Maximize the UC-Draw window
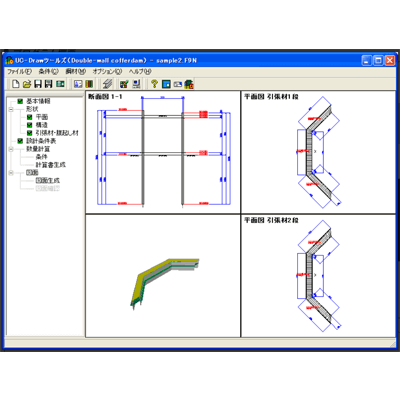400x400 pixels. pyautogui.click(x=378, y=60)
